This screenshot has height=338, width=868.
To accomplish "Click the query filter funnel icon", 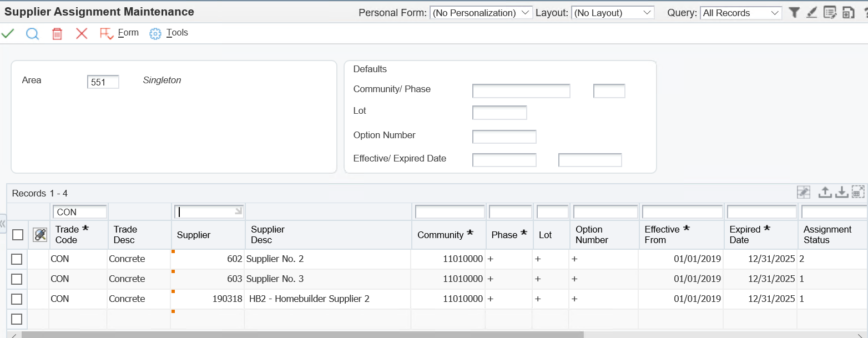I will (x=794, y=12).
